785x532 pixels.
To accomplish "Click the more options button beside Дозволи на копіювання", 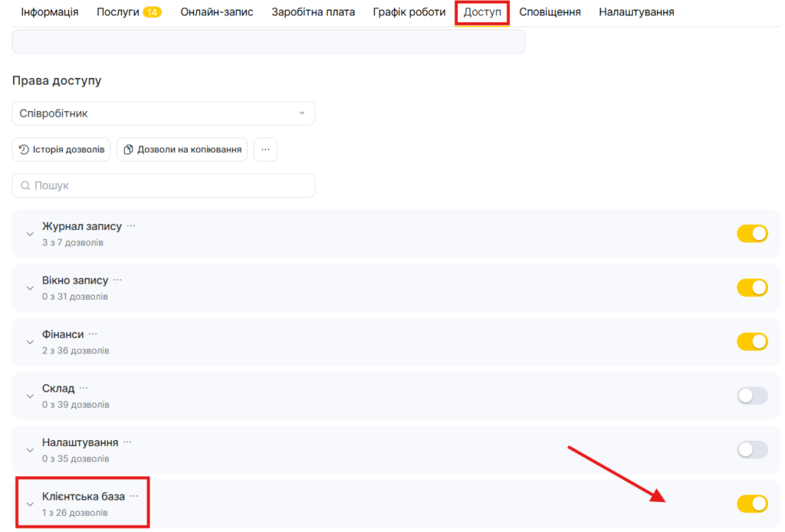I will 265,149.
